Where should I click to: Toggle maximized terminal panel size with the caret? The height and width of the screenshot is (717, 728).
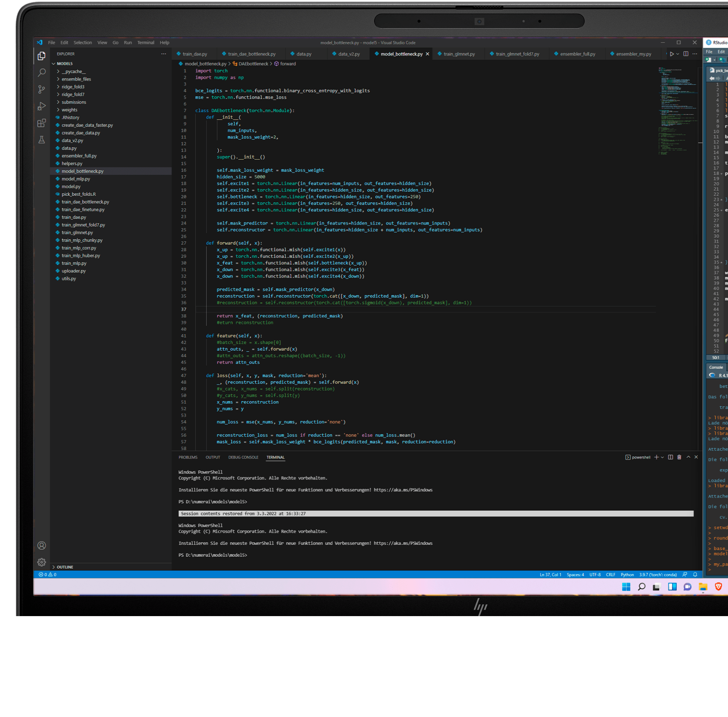point(688,457)
